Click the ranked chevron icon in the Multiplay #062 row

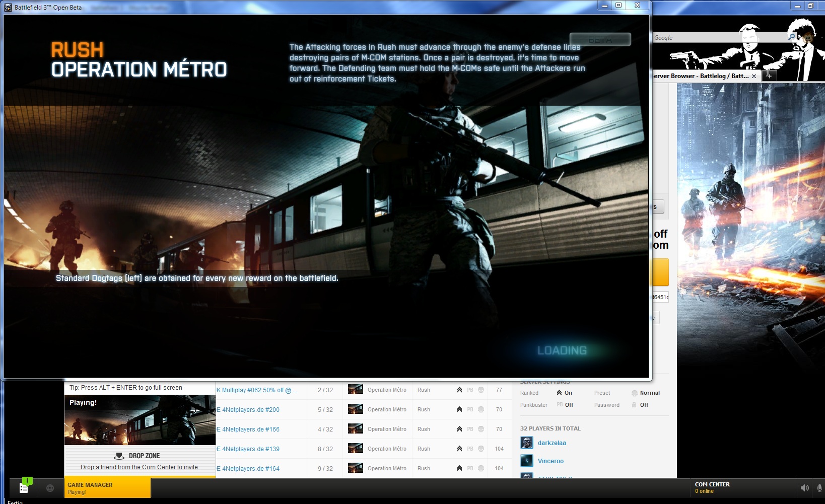[x=459, y=390]
